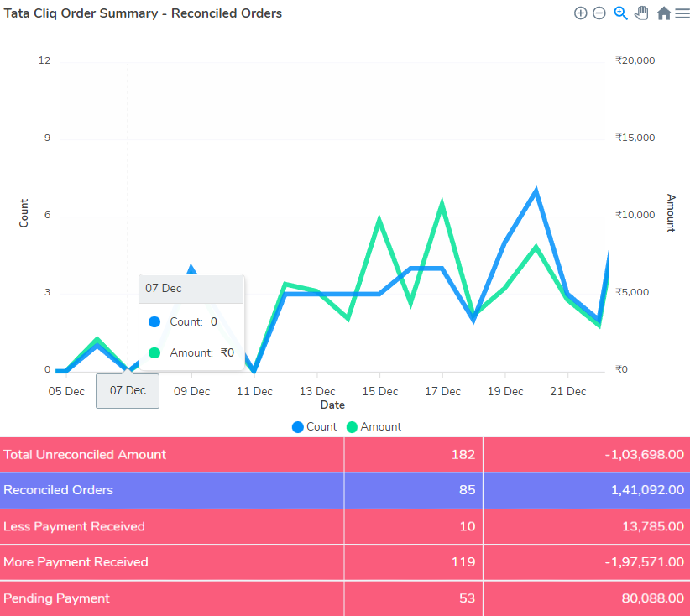Click the 05 Dec x-axis label

(66, 391)
